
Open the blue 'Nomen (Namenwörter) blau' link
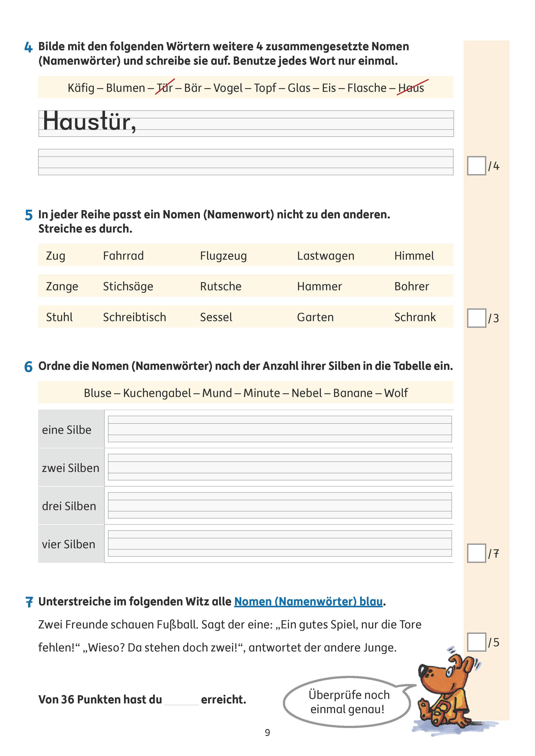[x=308, y=601]
